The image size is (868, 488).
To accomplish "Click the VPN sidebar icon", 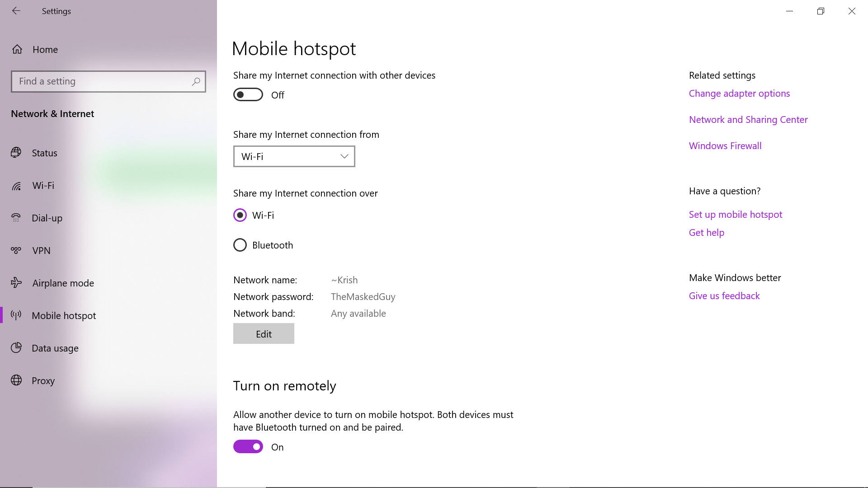I will point(17,250).
